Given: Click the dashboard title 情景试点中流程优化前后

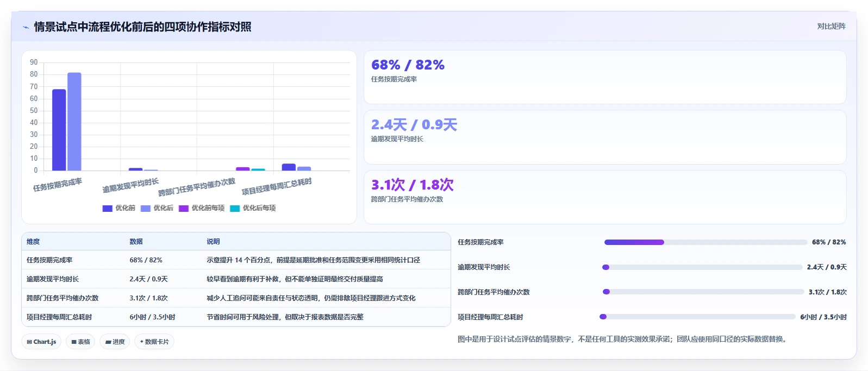Looking at the screenshot, I should pyautogui.click(x=142, y=27).
